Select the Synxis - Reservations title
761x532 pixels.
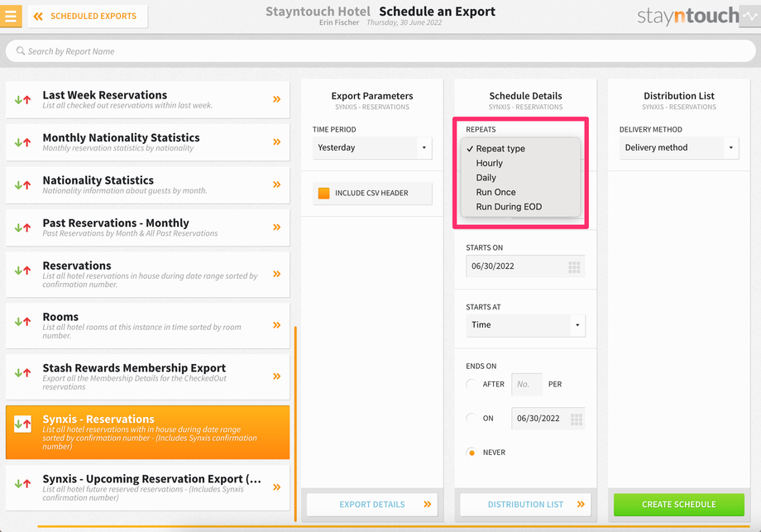tap(98, 419)
